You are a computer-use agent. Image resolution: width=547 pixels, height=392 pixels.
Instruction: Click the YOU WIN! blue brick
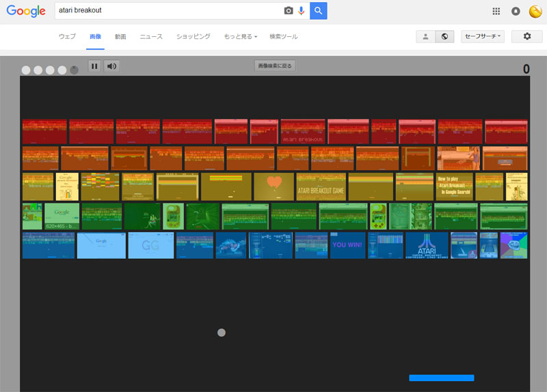click(347, 245)
